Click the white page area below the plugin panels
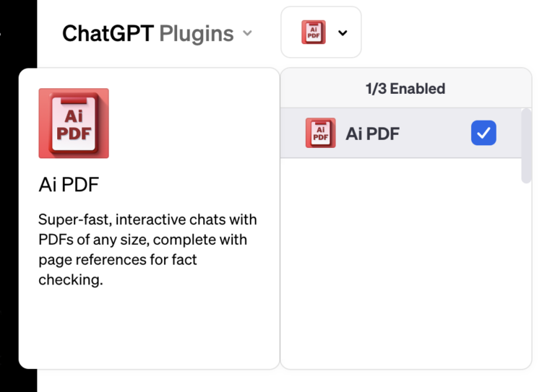The height and width of the screenshot is (392, 555). (x=289, y=381)
